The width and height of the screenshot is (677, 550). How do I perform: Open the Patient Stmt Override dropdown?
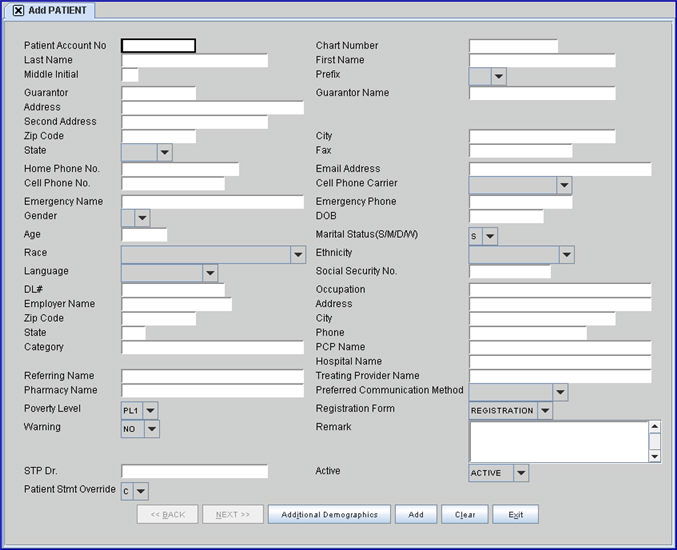[141, 491]
